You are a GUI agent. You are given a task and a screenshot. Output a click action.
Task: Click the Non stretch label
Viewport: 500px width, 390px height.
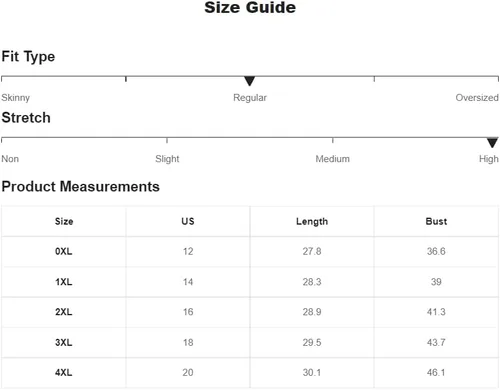click(x=10, y=159)
